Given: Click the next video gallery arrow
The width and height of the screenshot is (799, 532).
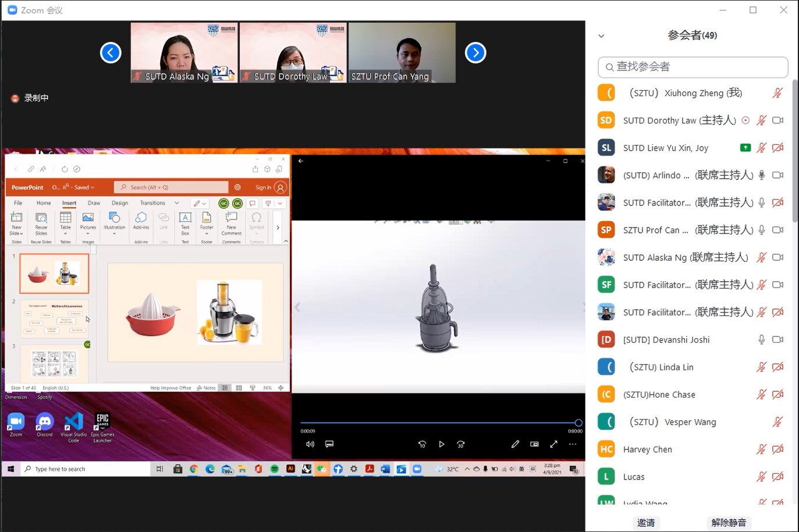Looking at the screenshot, I should [x=475, y=53].
